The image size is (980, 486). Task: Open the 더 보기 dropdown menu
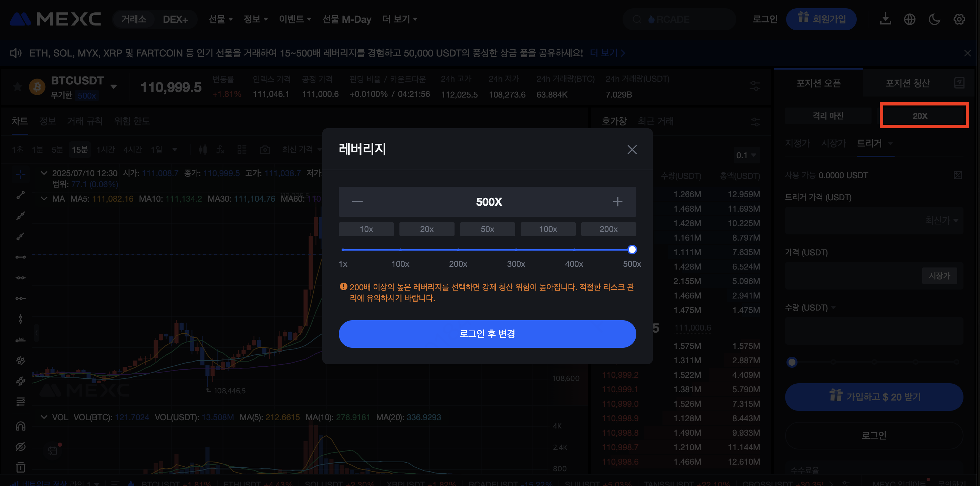tap(399, 19)
